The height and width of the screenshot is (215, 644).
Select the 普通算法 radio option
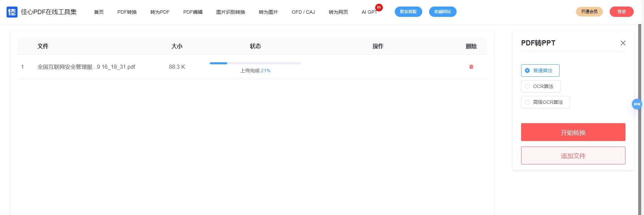point(540,71)
